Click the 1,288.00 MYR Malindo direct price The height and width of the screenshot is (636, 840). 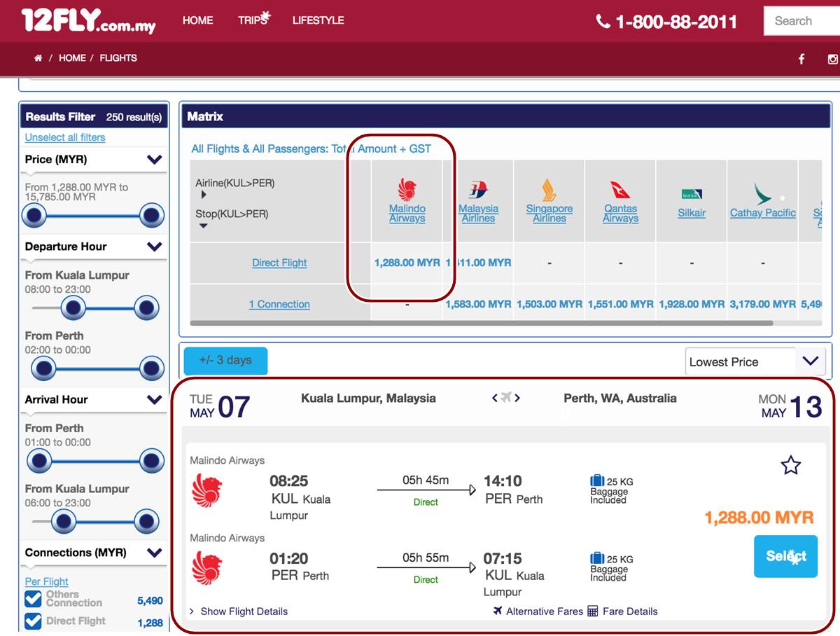(407, 263)
